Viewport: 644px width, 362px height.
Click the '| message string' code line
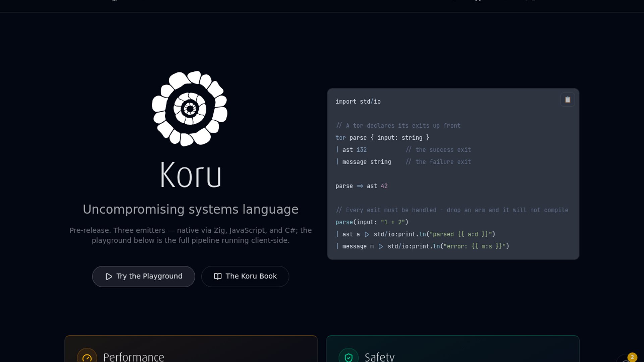point(363,162)
